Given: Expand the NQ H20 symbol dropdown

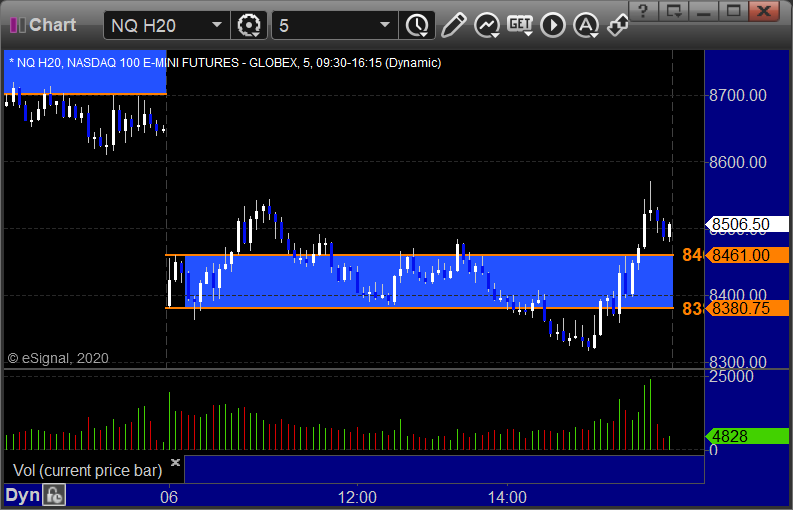Looking at the screenshot, I should (x=216, y=25).
